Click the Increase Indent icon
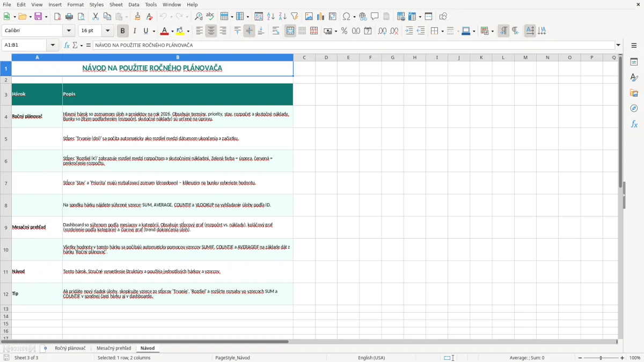The height and width of the screenshot is (362, 644). point(409,31)
